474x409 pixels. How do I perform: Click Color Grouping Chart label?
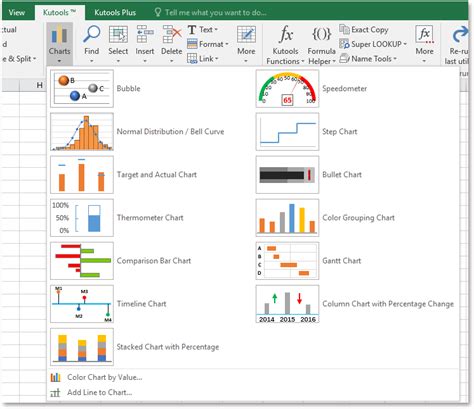click(x=358, y=218)
